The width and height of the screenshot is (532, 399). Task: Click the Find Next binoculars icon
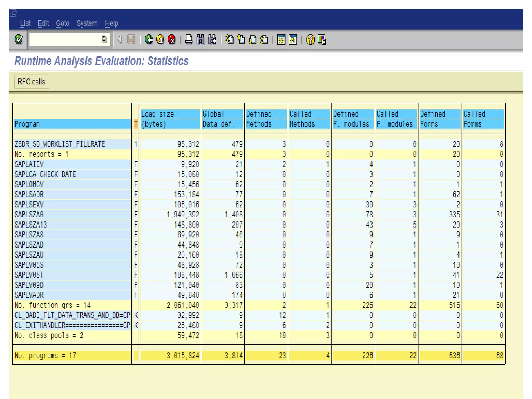point(212,40)
